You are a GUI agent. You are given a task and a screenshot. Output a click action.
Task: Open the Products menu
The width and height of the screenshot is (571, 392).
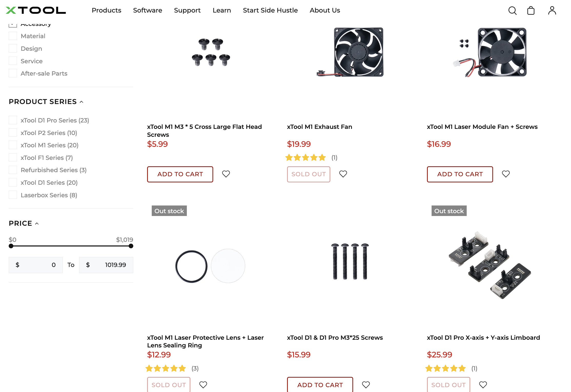(106, 11)
